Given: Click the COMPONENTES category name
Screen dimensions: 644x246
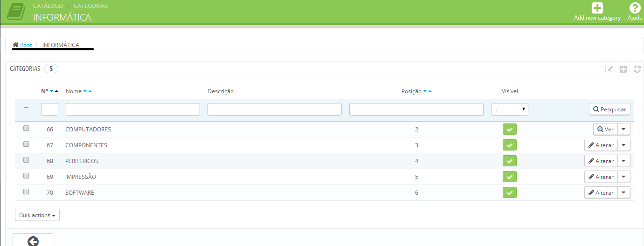Looking at the screenshot, I should pyautogui.click(x=86, y=145).
